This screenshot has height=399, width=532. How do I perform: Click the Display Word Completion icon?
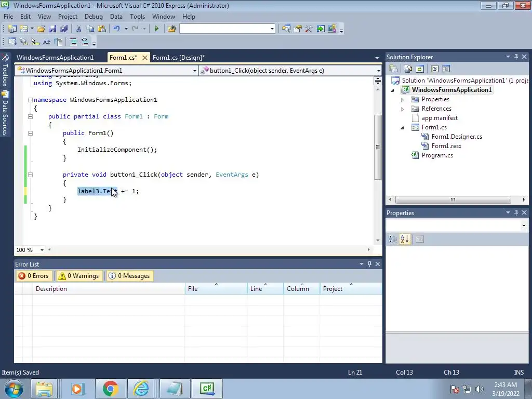click(x=46, y=42)
